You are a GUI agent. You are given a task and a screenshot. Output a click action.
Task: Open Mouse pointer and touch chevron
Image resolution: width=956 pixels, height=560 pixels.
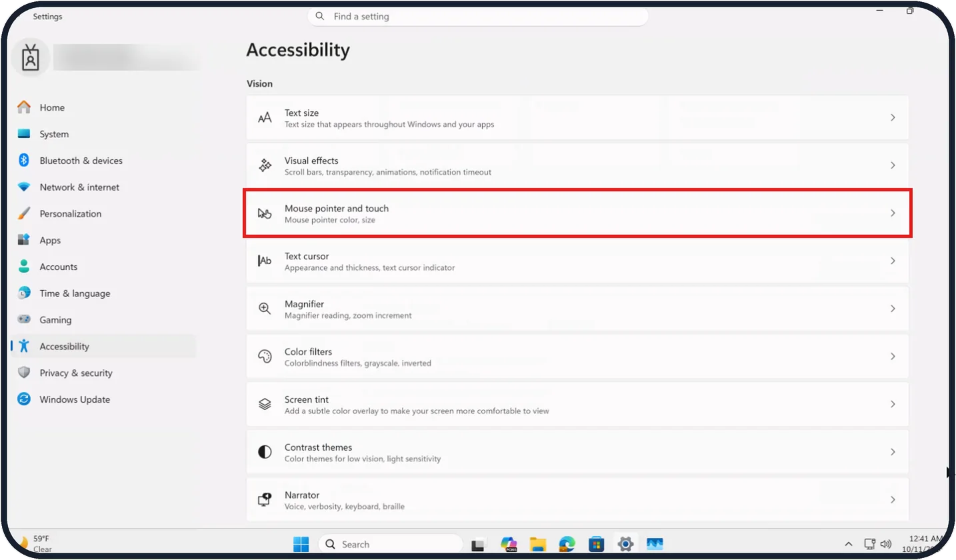pyautogui.click(x=893, y=213)
